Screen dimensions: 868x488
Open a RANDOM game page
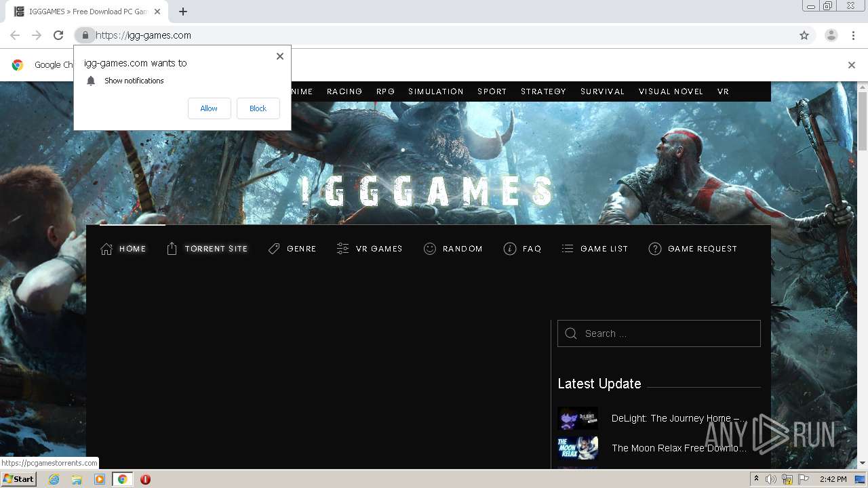pos(453,249)
